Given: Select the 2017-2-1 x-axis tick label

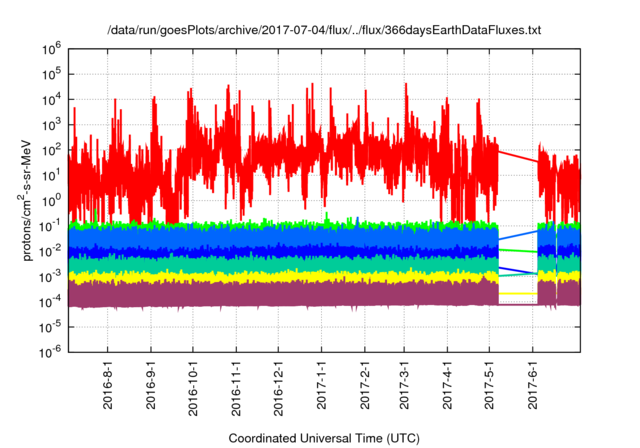Looking at the screenshot, I should coord(365,388).
